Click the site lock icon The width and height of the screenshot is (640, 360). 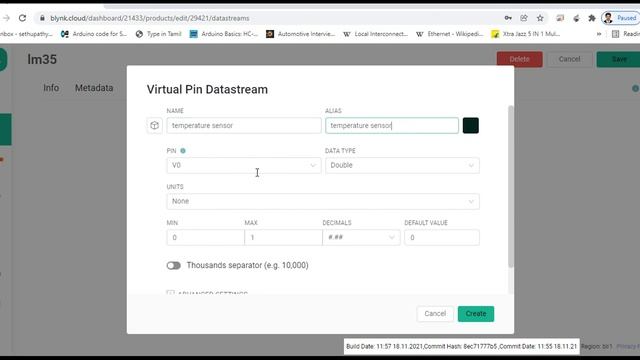pyautogui.click(x=42, y=18)
